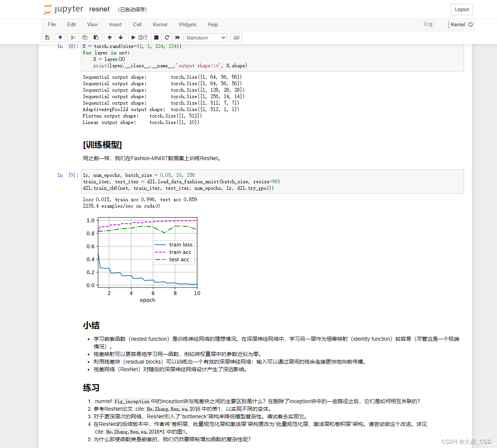Move selected cell down

121,38
